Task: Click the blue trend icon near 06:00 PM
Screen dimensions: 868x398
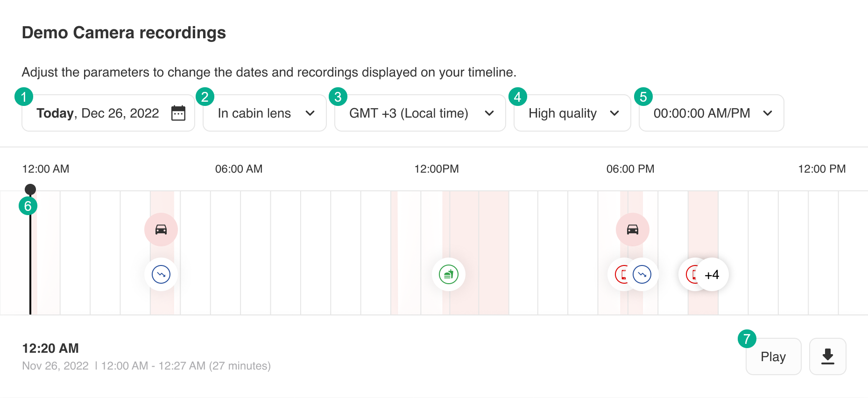Action: [x=643, y=274]
